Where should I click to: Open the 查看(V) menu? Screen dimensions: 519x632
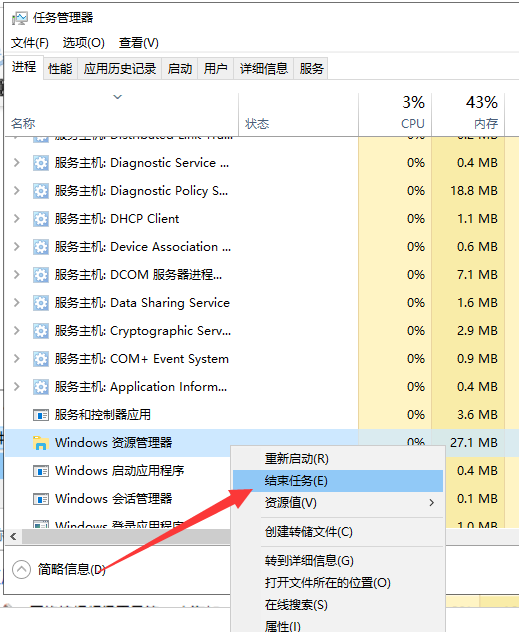(x=139, y=43)
